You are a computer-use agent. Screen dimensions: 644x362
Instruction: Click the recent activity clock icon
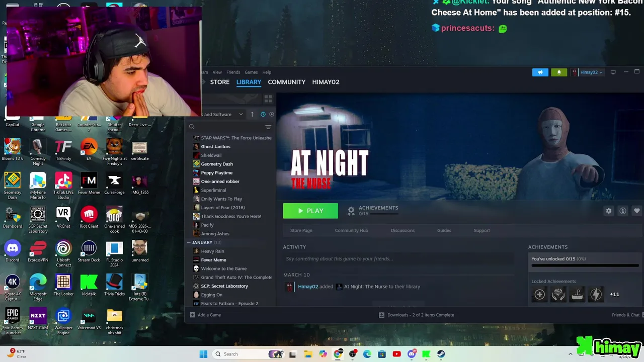click(263, 114)
